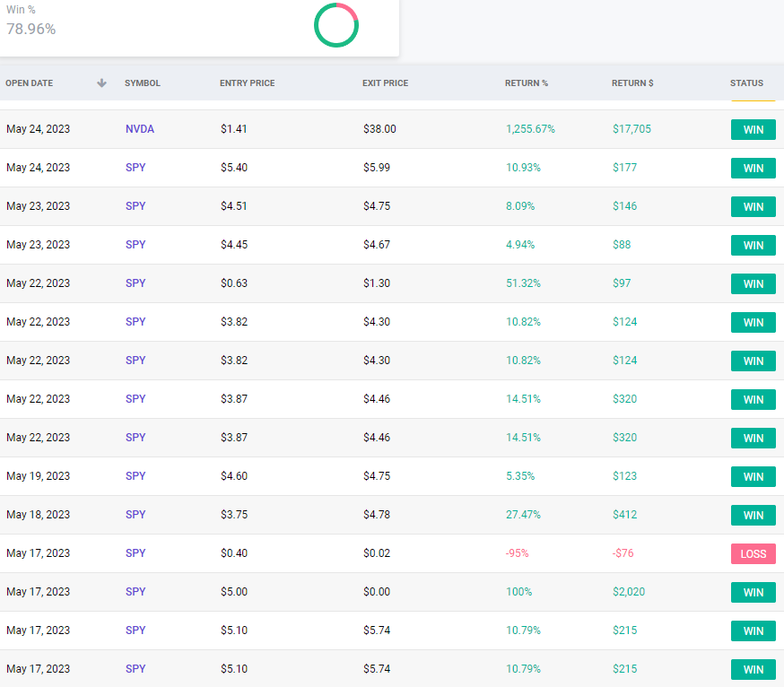Click the LOSS status badge

pos(753,554)
